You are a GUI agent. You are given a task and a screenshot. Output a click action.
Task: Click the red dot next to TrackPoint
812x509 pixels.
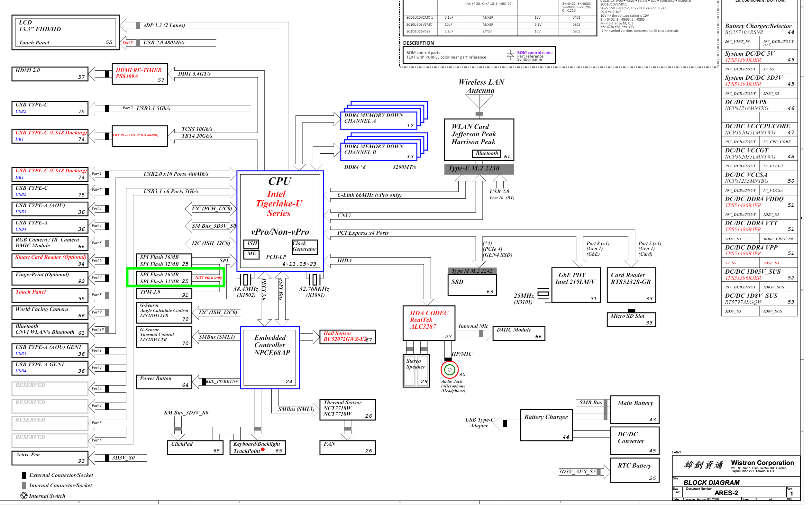pyautogui.click(x=263, y=450)
